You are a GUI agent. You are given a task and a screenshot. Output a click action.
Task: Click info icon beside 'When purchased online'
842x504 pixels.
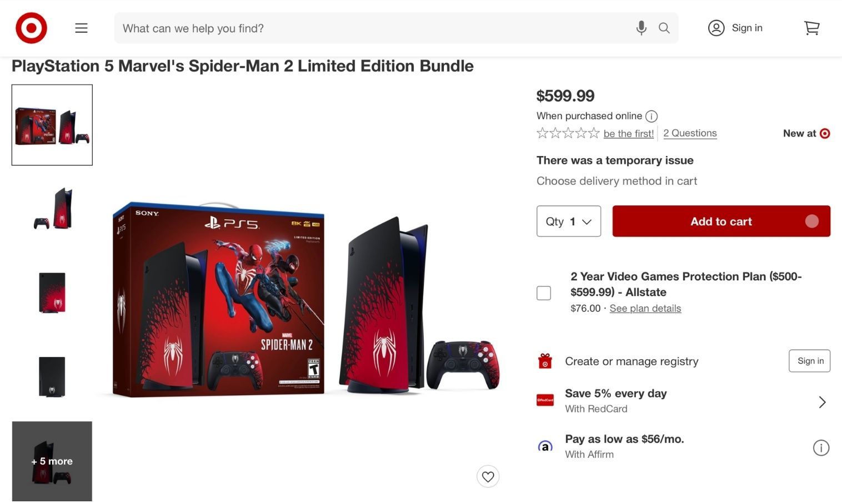point(651,116)
